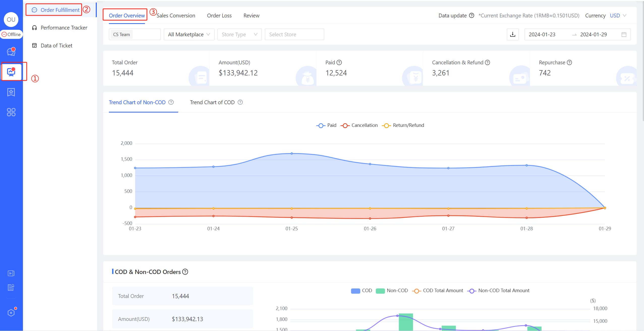Click help icon next to Trend Chart of COD tab
Screen dimensions: 644x331
click(240, 102)
